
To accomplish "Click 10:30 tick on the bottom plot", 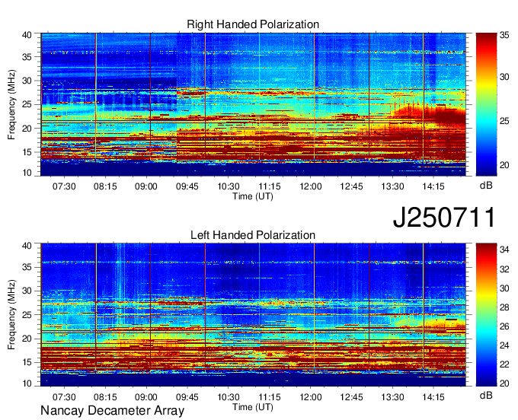I will (229, 397).
